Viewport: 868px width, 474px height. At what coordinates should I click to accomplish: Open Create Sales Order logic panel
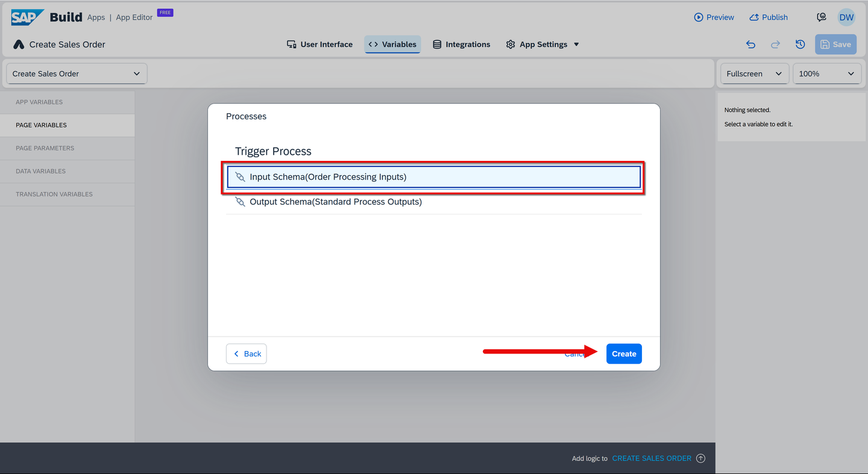652,458
